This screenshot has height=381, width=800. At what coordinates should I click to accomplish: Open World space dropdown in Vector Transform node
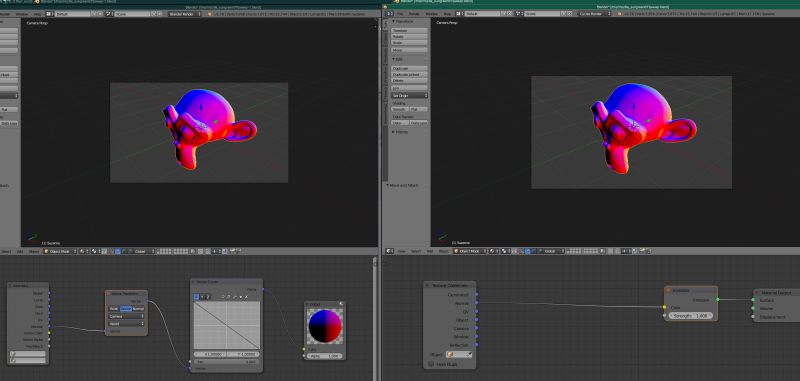point(127,324)
